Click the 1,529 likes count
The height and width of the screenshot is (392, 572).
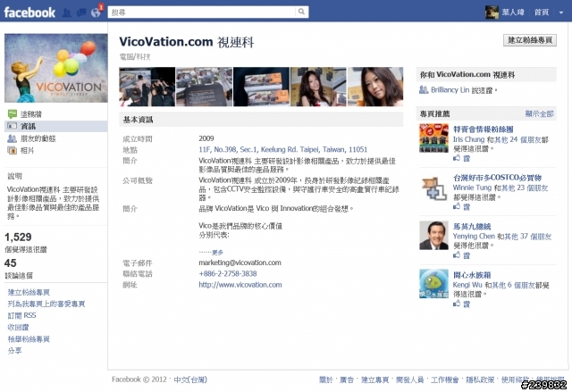click(18, 238)
